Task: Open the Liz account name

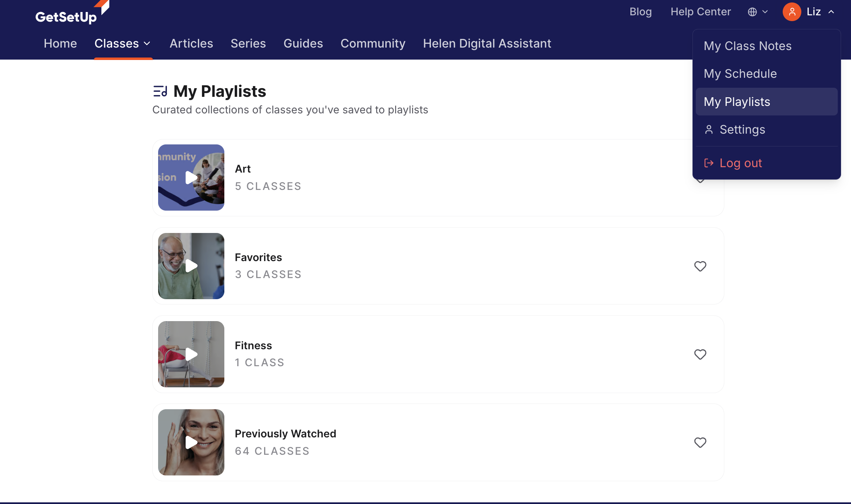Action: coord(814,12)
